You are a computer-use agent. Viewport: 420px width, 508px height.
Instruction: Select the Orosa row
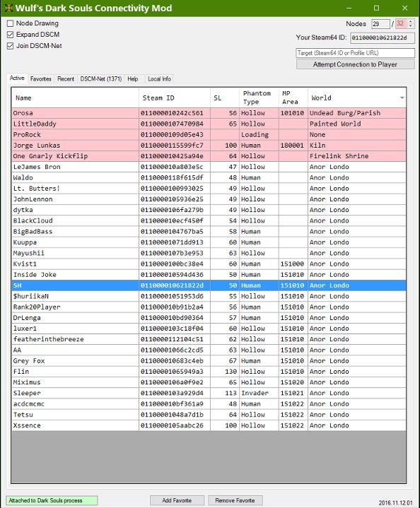pyautogui.click(x=209, y=113)
